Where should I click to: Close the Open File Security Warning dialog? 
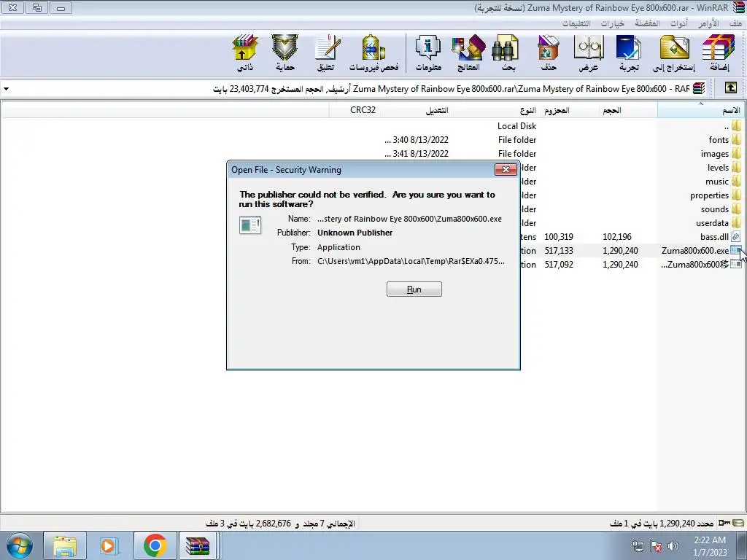click(506, 169)
